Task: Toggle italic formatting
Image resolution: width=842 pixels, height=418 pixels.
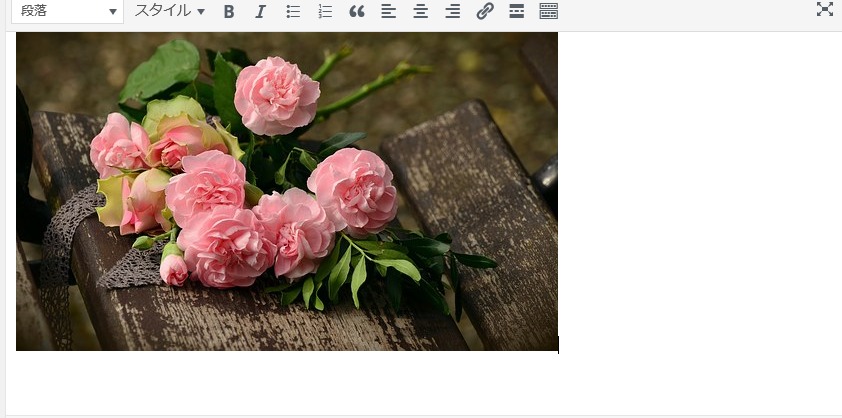Action: (x=260, y=11)
